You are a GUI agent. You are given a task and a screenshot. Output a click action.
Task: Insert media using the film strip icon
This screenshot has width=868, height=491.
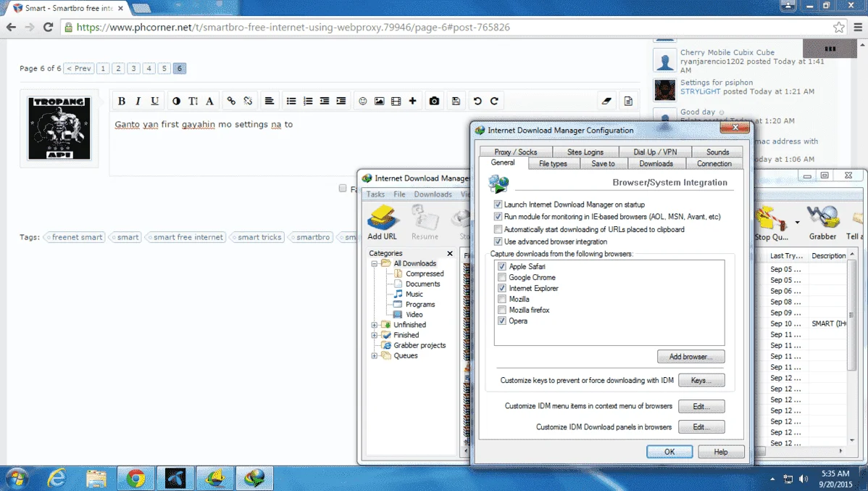[x=396, y=101]
